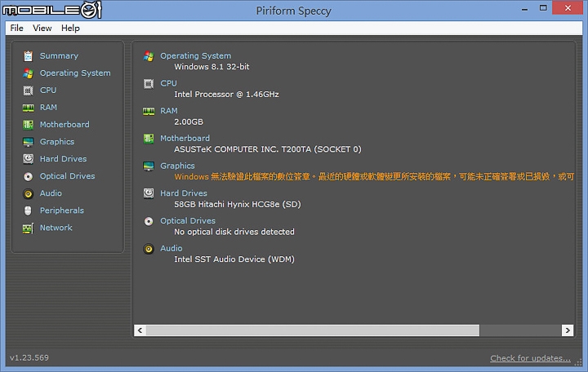Viewport: 588px width, 372px height.
Task: Click the Hard Drives icon in sidebar
Action: pyautogui.click(x=28, y=159)
